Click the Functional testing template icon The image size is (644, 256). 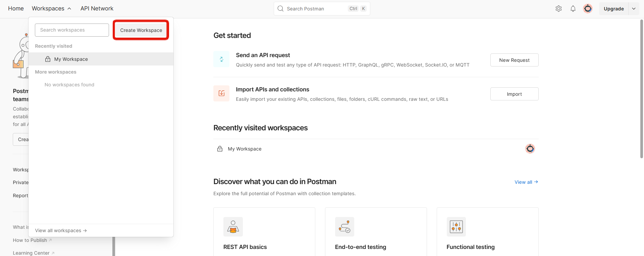tap(456, 227)
